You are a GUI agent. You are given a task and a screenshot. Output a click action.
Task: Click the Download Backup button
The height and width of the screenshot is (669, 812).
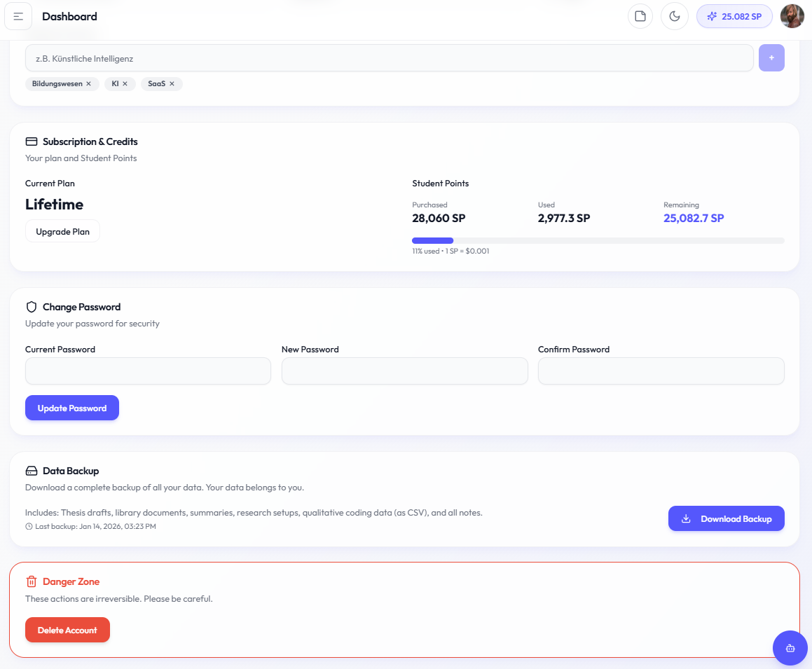tap(726, 518)
